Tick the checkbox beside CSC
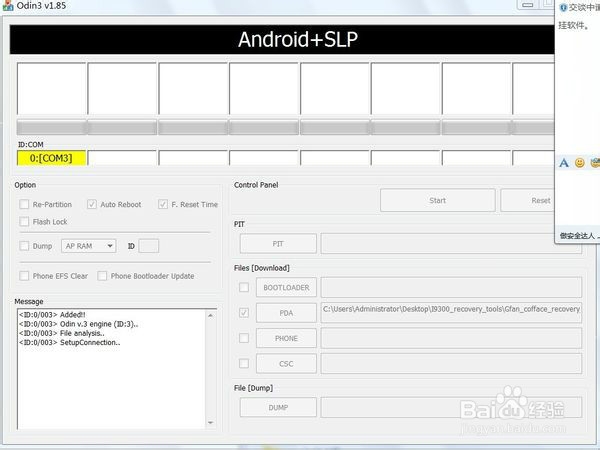The height and width of the screenshot is (450, 600). pyautogui.click(x=244, y=363)
